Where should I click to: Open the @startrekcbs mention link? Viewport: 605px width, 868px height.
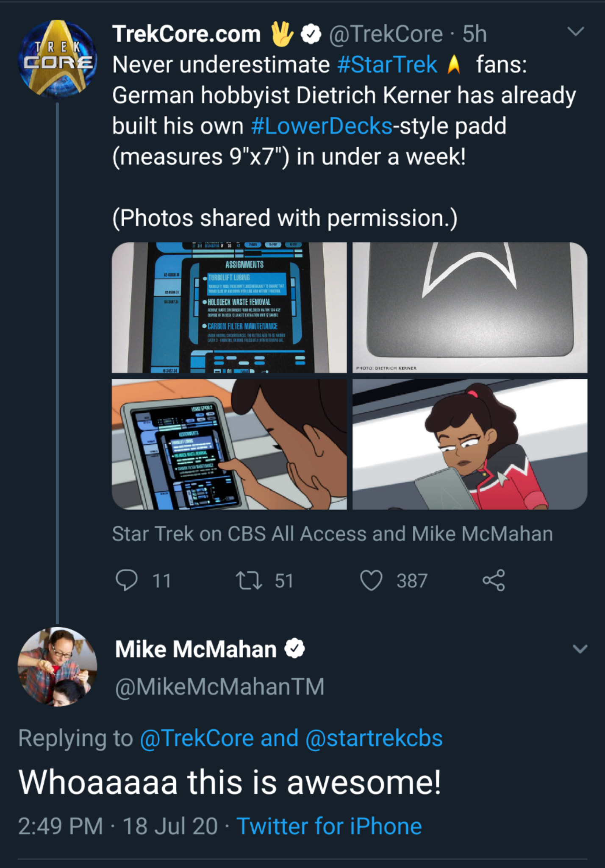[x=374, y=738]
